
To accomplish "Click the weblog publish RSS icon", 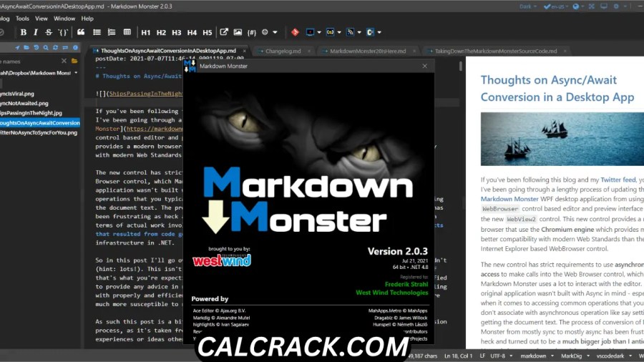I will click(351, 32).
